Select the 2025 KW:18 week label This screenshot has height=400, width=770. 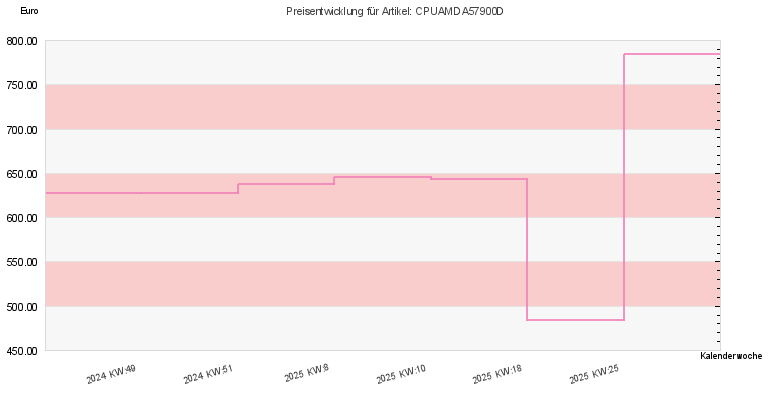point(497,374)
